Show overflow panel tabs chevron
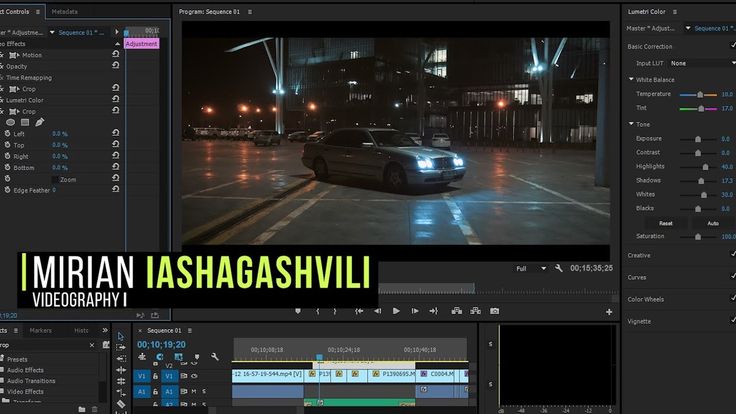736x414 pixels. [x=105, y=330]
